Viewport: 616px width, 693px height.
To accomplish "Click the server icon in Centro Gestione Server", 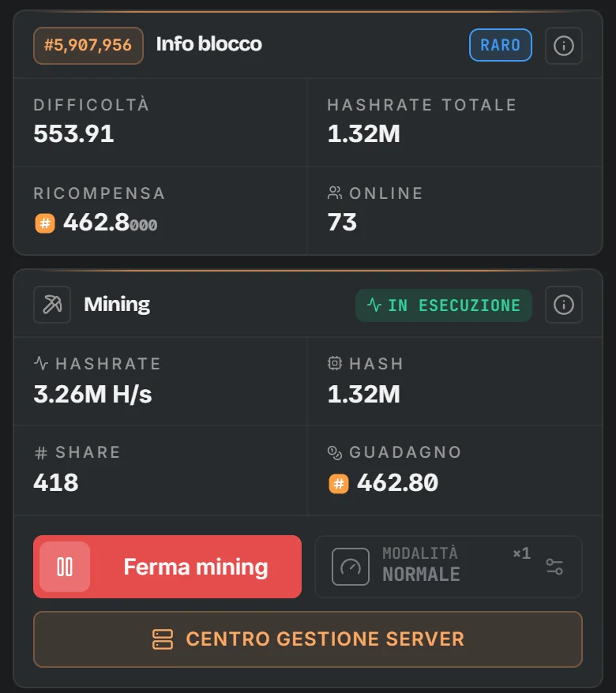I will (x=163, y=639).
